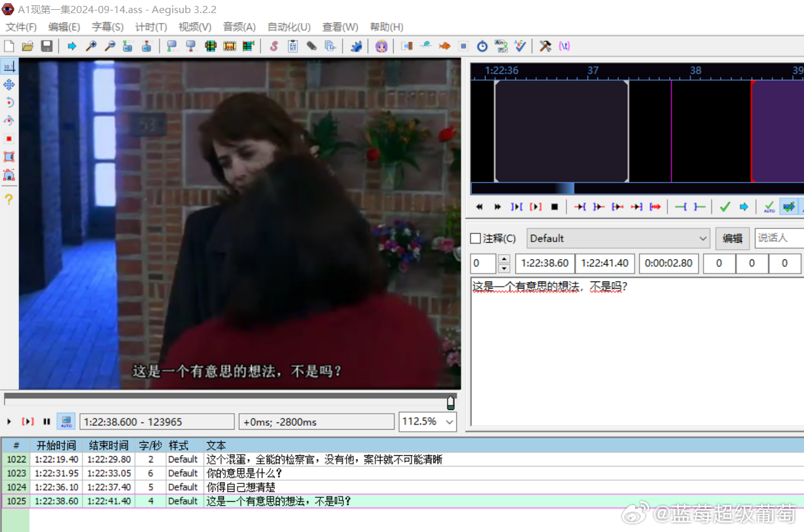
Task: Open the 112.5% video zoom dropdown
Action: [428, 422]
